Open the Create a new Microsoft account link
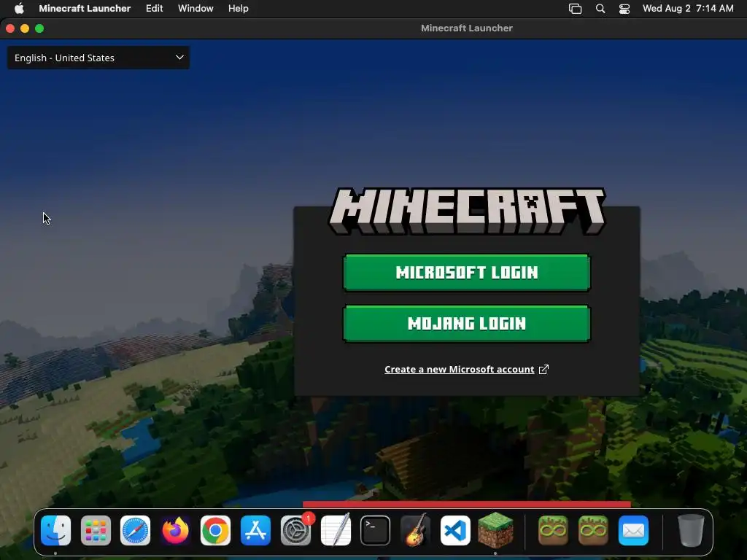This screenshot has width=747, height=560. 460,370
